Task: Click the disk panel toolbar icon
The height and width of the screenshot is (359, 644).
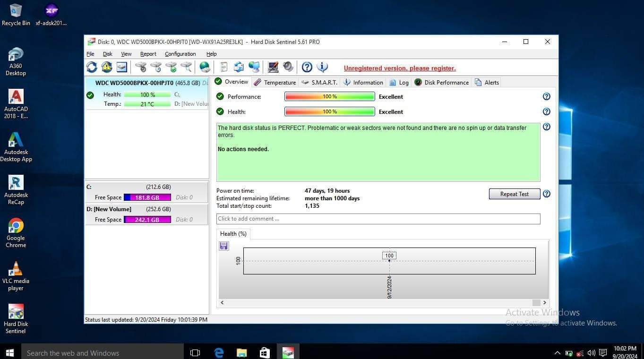Action: coord(122,67)
